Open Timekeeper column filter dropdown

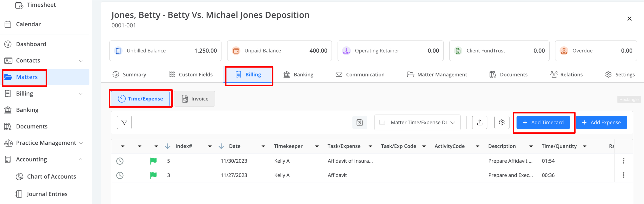317,146
